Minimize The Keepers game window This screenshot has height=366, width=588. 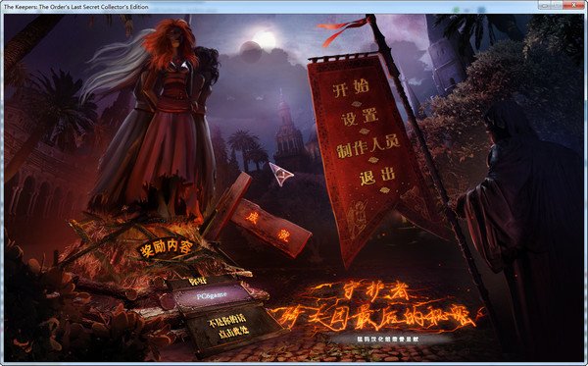[x=545, y=5]
